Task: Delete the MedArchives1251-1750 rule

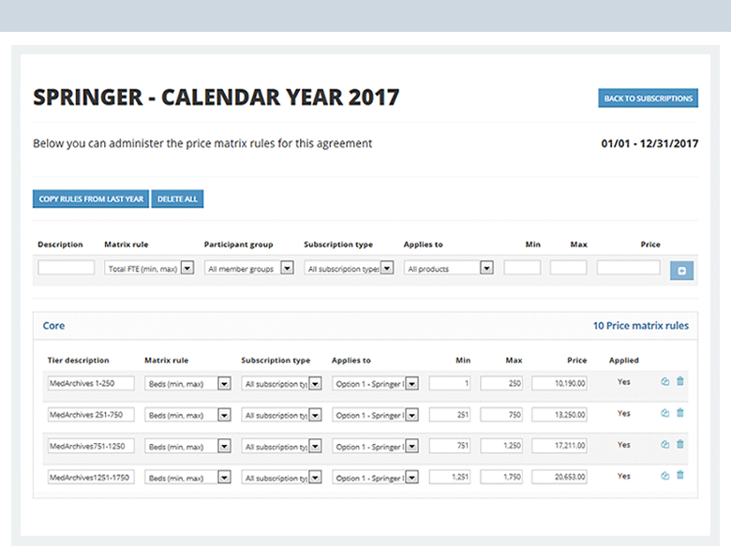Action: click(x=680, y=475)
